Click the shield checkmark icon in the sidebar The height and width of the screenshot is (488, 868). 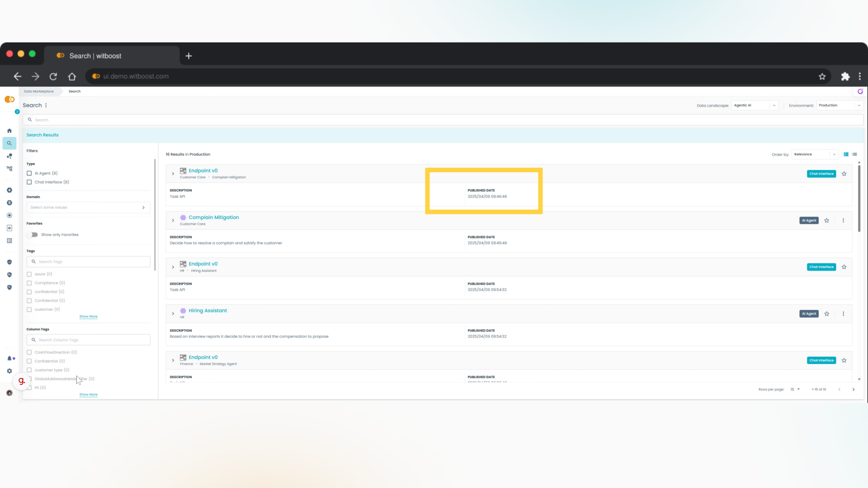[x=9, y=262]
